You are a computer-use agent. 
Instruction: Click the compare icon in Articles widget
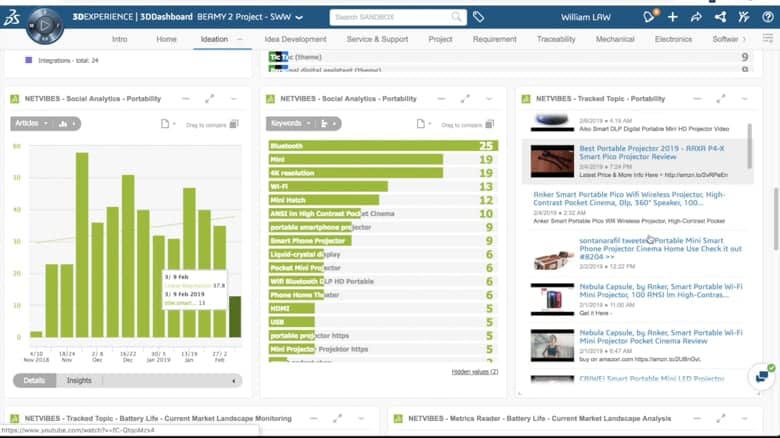pos(234,124)
